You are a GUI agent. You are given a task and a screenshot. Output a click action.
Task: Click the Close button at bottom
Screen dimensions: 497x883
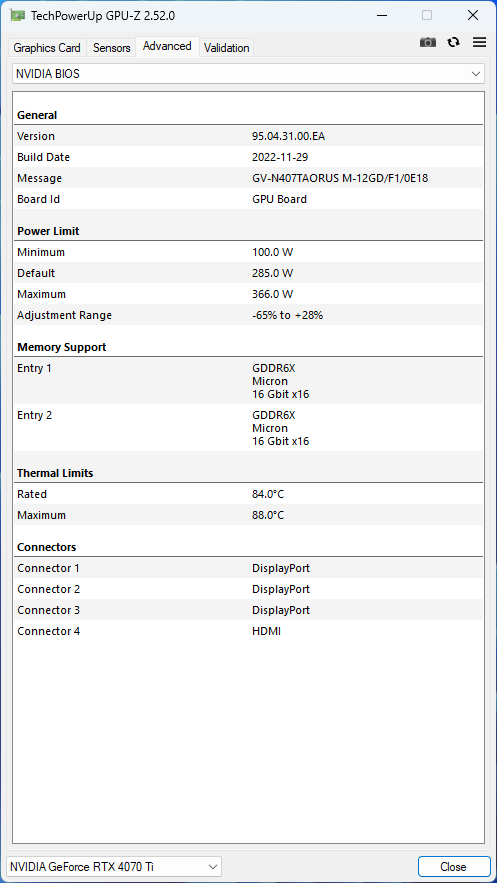coord(454,867)
